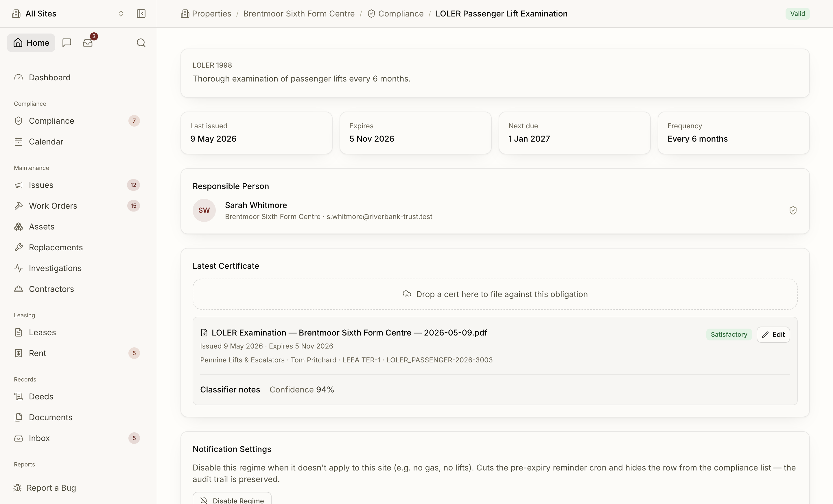Open Issues in sidebar
The image size is (833, 504).
click(77, 185)
